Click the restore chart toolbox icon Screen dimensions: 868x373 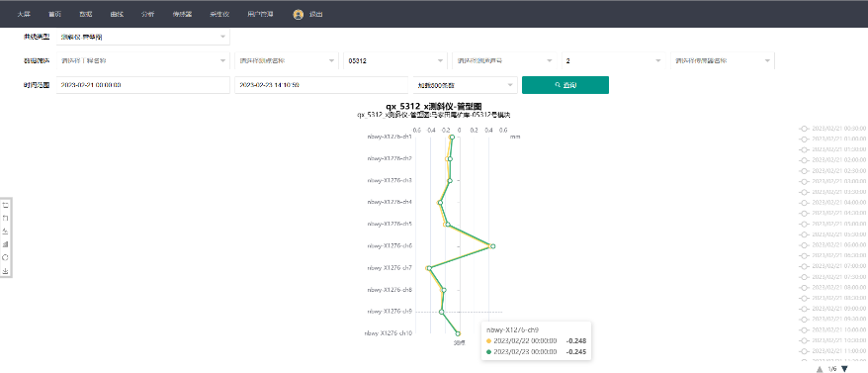6,257
